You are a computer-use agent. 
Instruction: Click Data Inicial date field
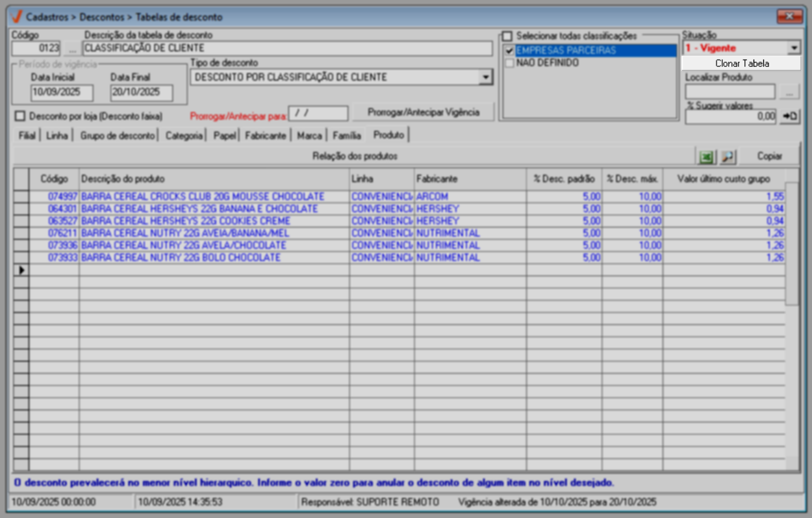62,92
